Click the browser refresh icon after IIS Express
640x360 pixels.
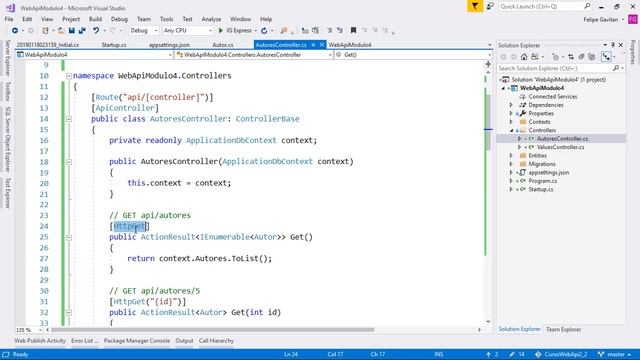pos(264,31)
